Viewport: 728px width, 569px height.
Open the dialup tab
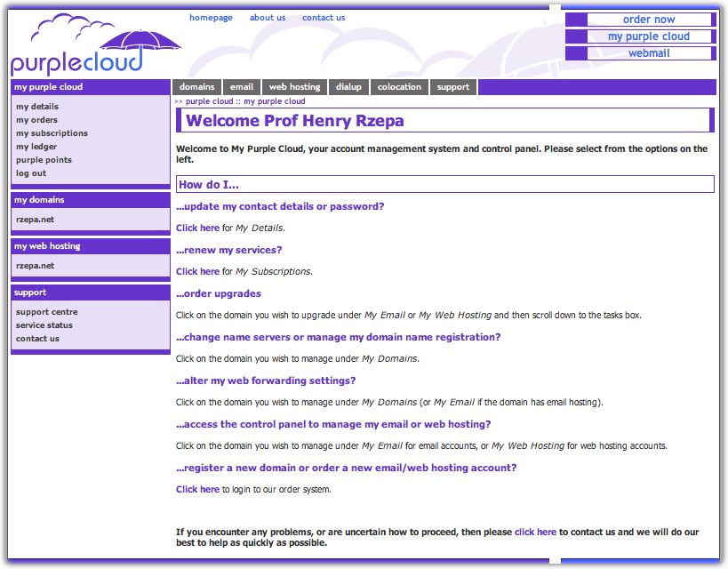coord(348,87)
